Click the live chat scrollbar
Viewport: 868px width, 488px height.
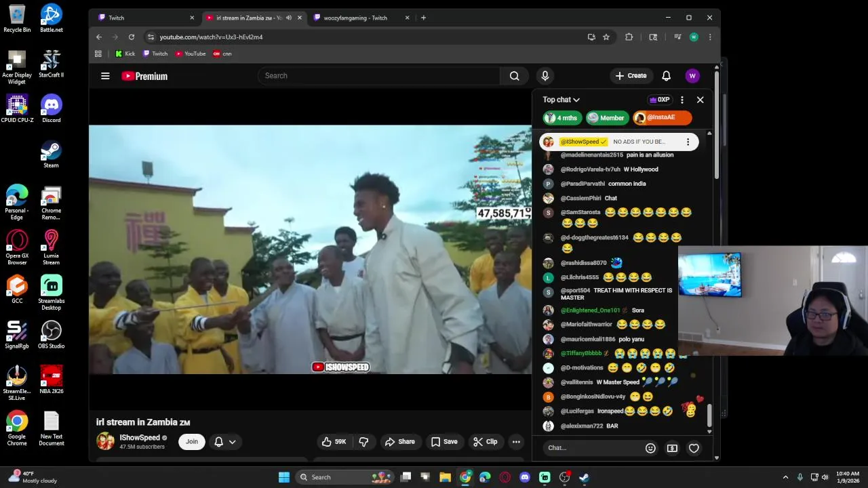709,416
